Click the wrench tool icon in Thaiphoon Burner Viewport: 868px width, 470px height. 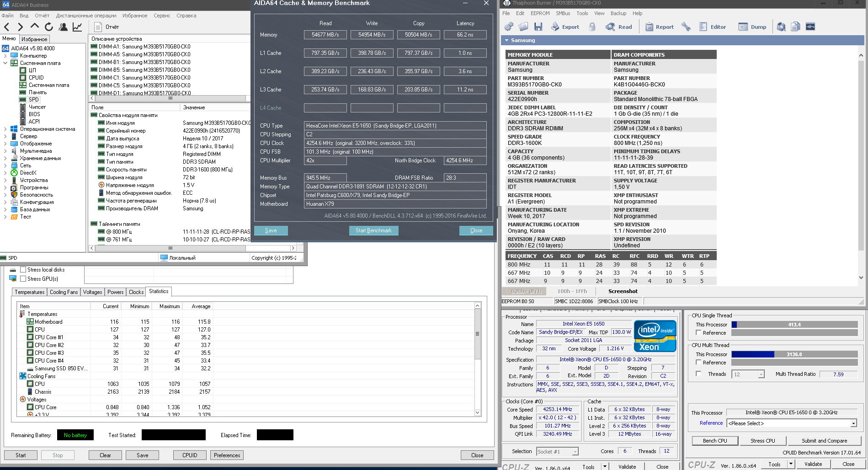pyautogui.click(x=686, y=27)
